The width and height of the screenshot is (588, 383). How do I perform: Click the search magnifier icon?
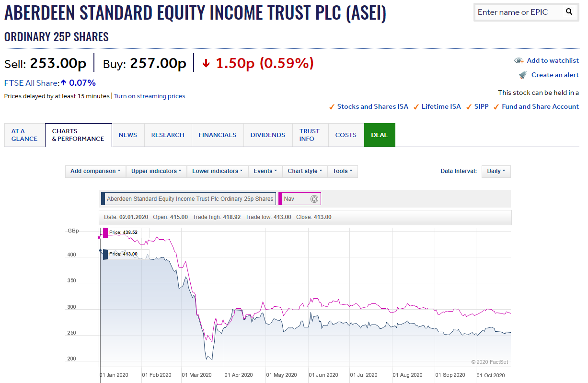(x=569, y=12)
